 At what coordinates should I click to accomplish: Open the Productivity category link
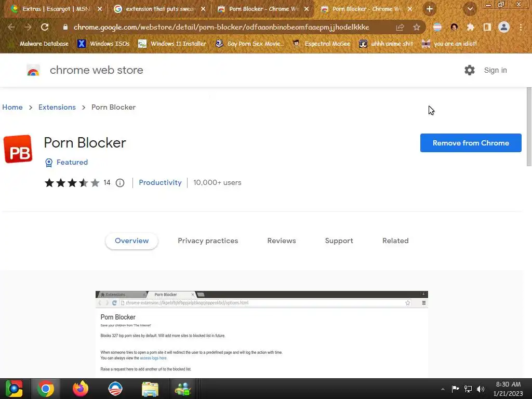click(x=160, y=182)
